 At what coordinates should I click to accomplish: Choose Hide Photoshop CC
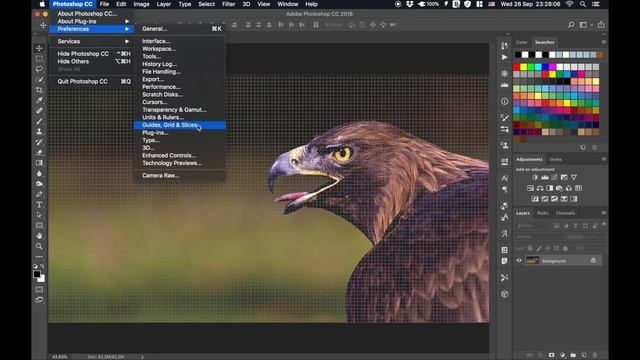(92, 53)
